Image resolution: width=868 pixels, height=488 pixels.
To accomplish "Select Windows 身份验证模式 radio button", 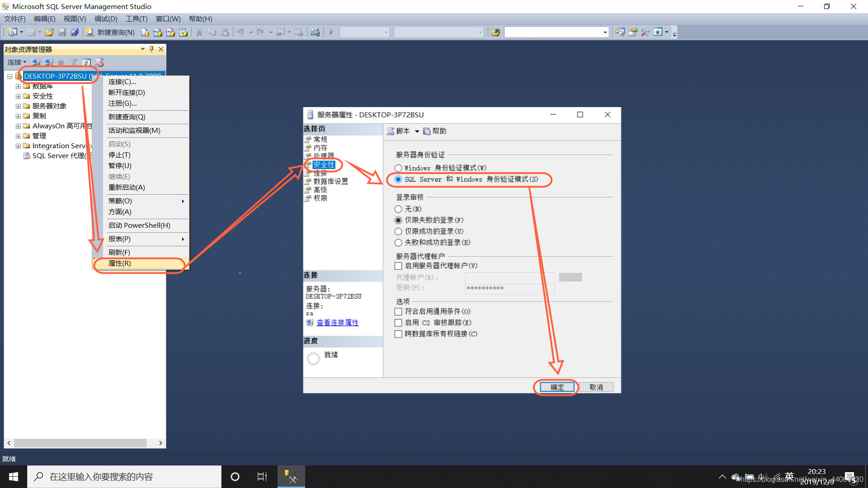I will (x=398, y=168).
